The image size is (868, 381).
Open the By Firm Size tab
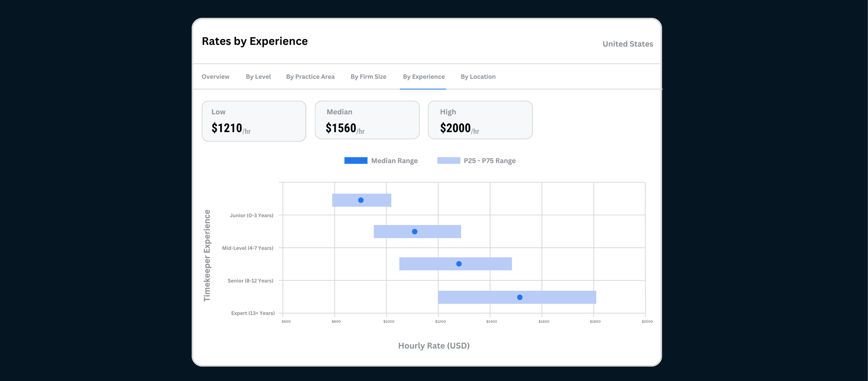pos(368,77)
